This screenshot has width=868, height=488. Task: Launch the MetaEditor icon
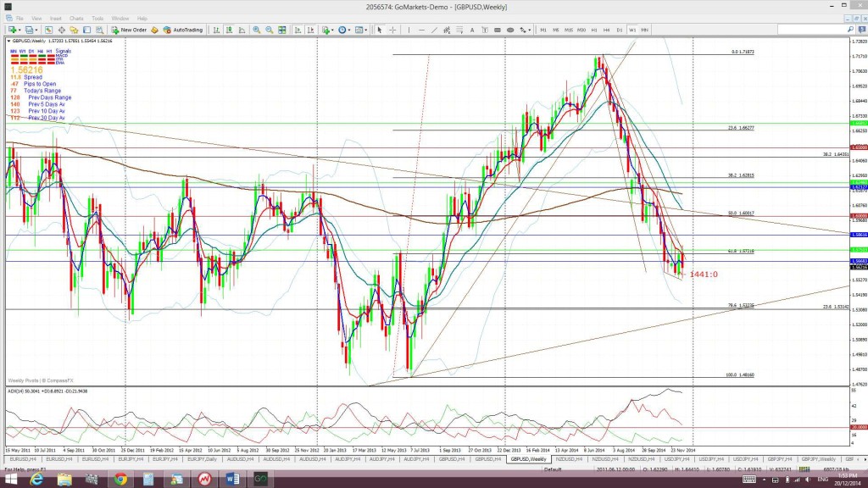pos(154,30)
